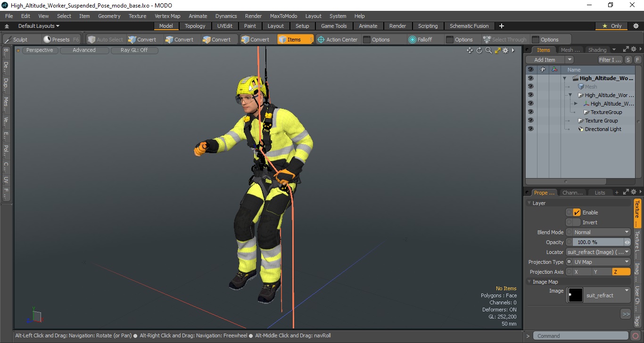Set Projection Axis to Z
This screenshot has height=343, width=644.
(x=621, y=272)
